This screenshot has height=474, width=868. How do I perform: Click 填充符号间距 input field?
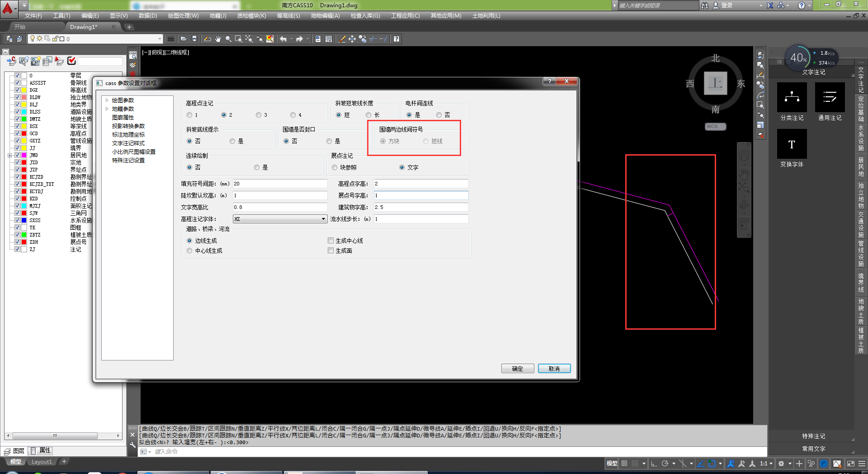coord(280,184)
